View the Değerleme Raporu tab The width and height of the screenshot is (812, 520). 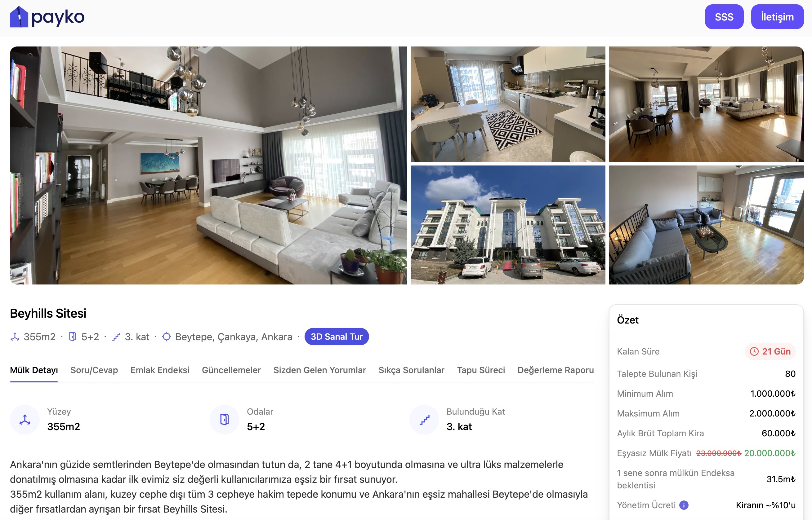click(555, 370)
